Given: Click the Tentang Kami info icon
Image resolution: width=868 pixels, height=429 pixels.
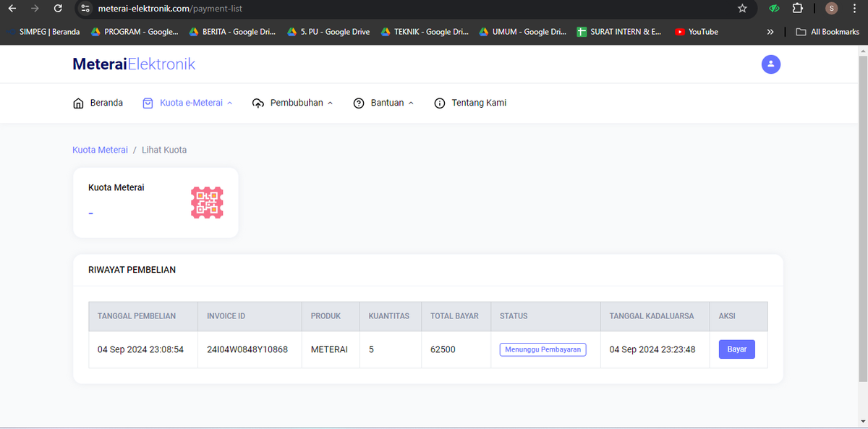Looking at the screenshot, I should pos(440,103).
